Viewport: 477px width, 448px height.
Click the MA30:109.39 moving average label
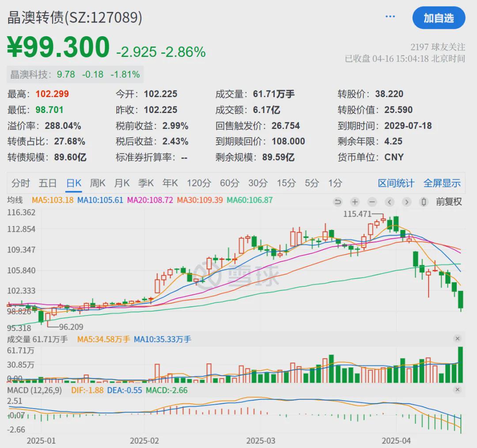(x=200, y=200)
